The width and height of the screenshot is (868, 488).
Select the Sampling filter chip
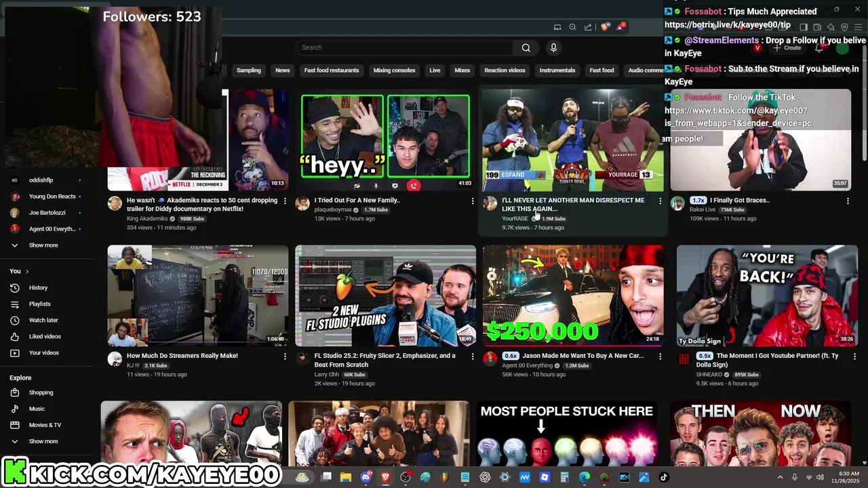pos(249,70)
